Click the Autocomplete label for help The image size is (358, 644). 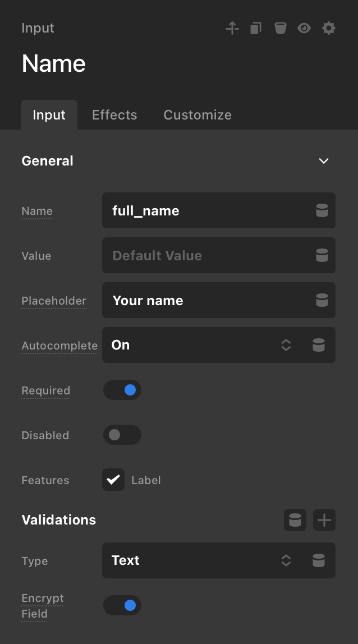coord(59,346)
